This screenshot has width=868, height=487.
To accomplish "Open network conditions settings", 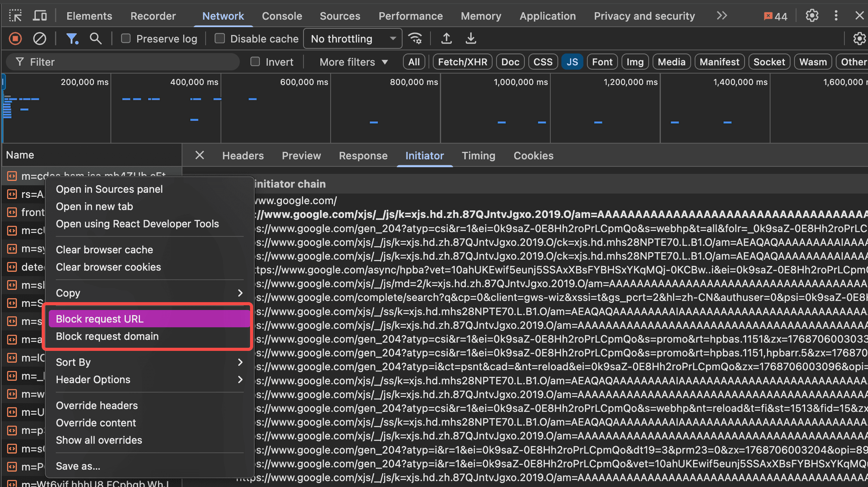I will click(415, 38).
